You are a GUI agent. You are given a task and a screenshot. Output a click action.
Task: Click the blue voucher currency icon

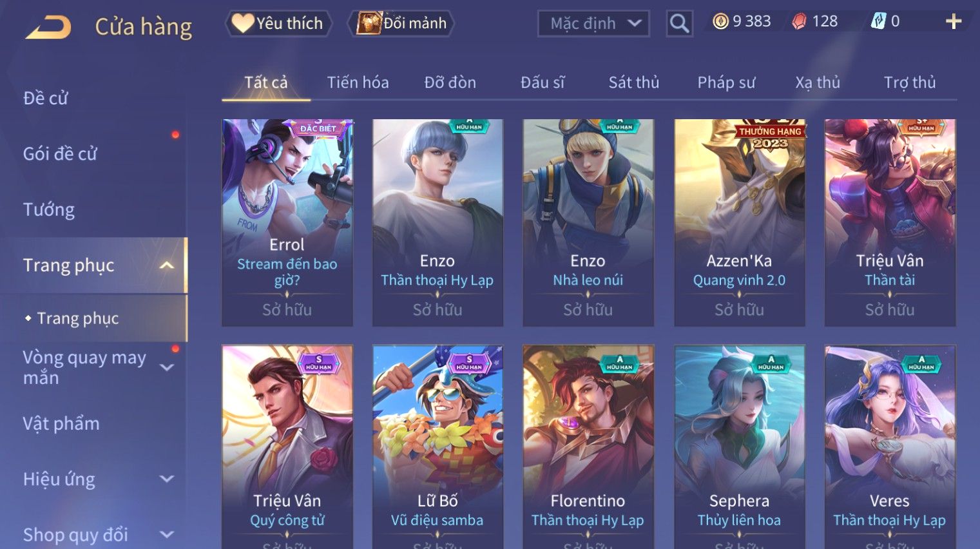pyautogui.click(x=878, y=21)
